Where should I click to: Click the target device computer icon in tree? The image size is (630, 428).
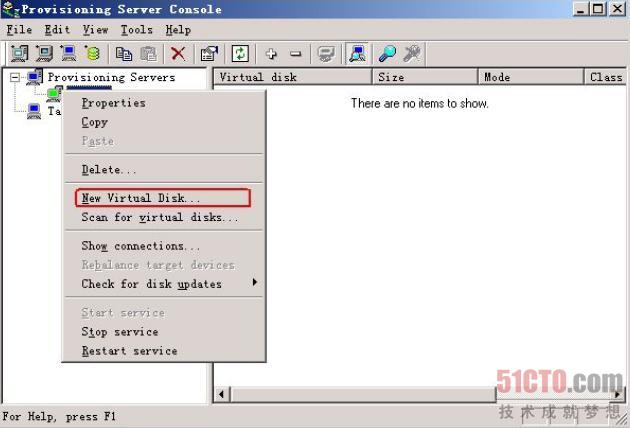click(34, 111)
